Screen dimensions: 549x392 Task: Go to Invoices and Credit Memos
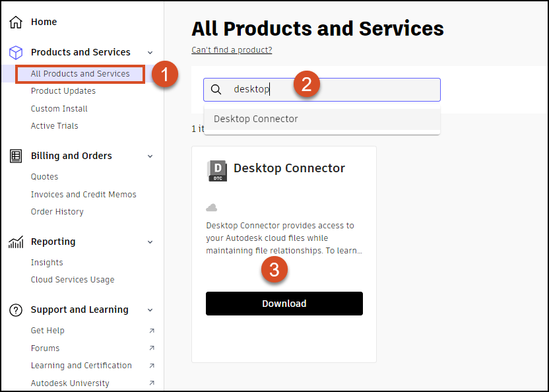(84, 195)
